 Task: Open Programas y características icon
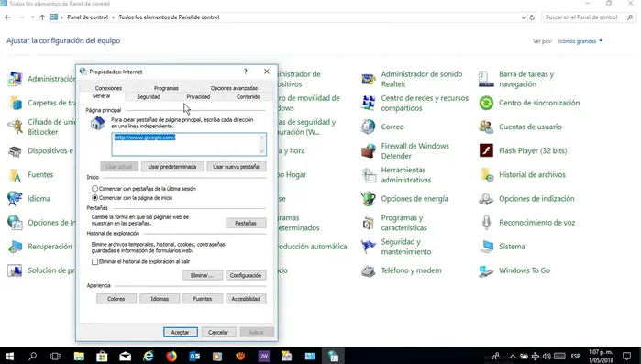(369, 223)
